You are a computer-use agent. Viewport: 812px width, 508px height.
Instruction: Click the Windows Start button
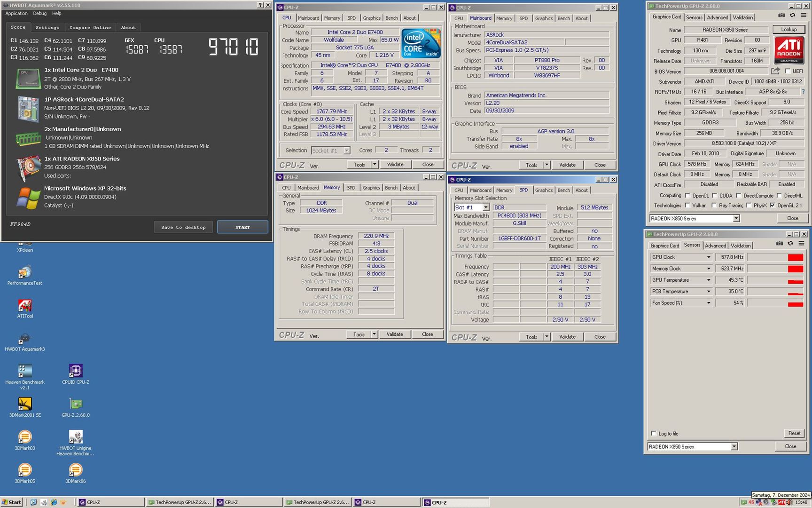[x=12, y=502]
